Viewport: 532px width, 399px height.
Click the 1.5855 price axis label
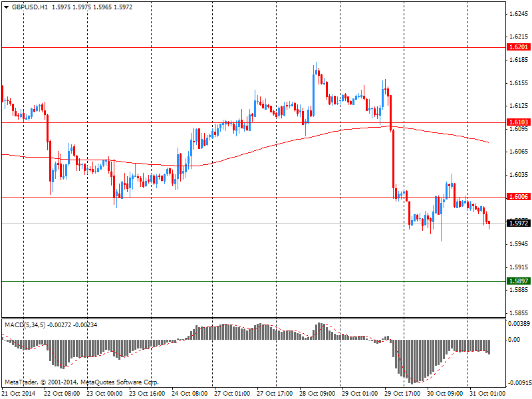click(519, 313)
